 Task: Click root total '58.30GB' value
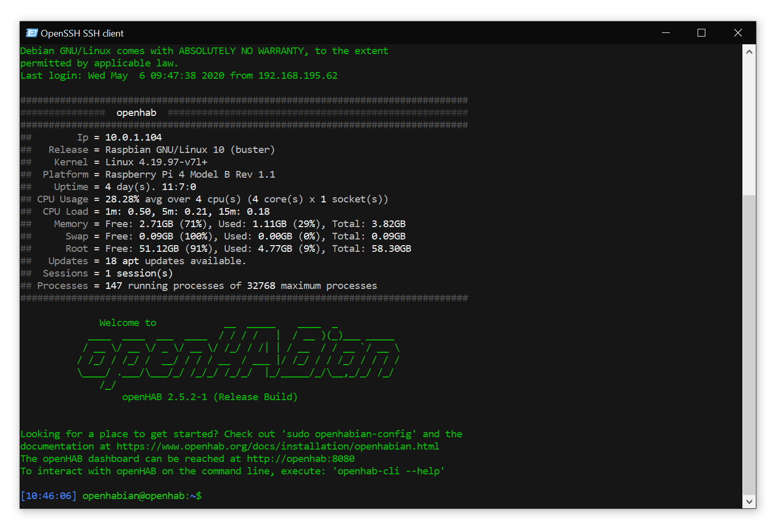tap(392, 249)
